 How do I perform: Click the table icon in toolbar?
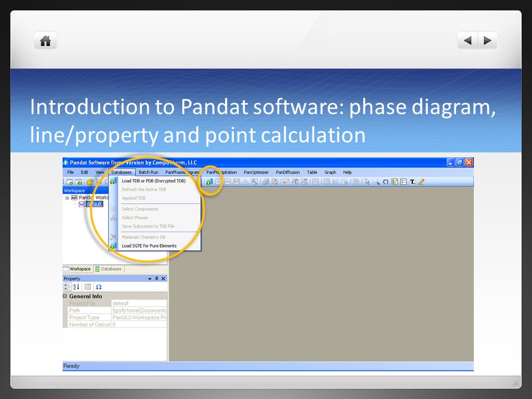click(x=315, y=182)
